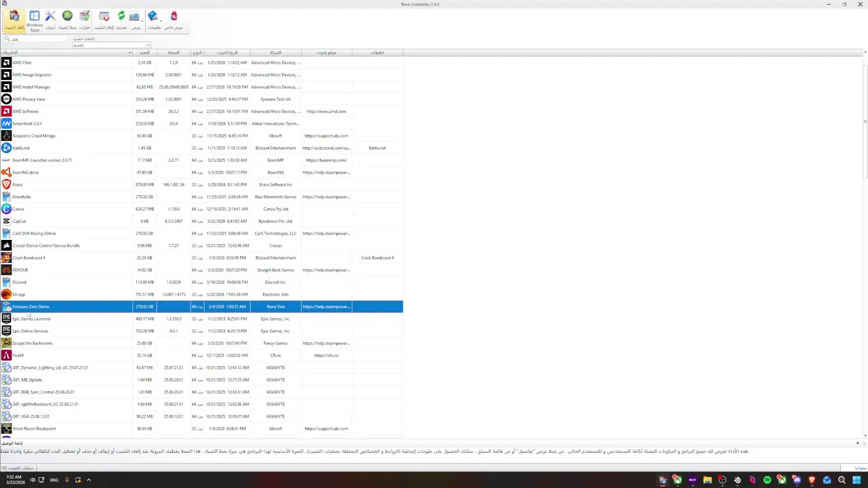The image size is (868, 488).
Task: Open the Help (تعليمات) dropdown
Action: point(154,20)
